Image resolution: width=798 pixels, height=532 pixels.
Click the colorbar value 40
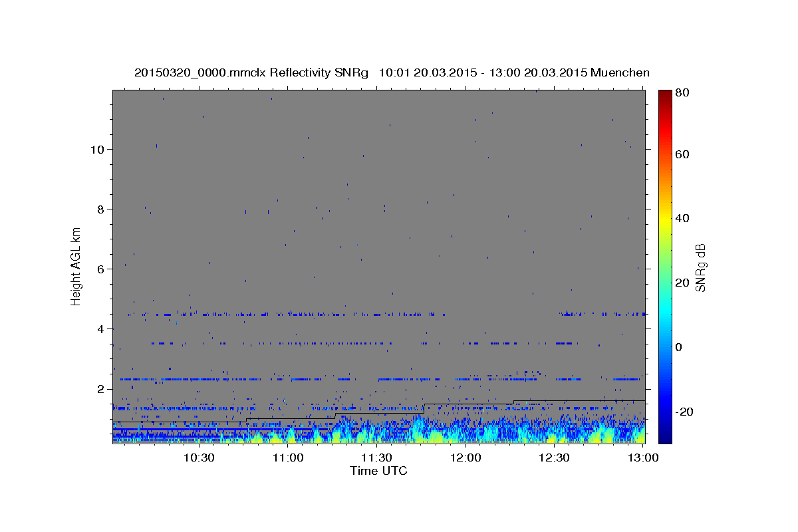pos(683,218)
